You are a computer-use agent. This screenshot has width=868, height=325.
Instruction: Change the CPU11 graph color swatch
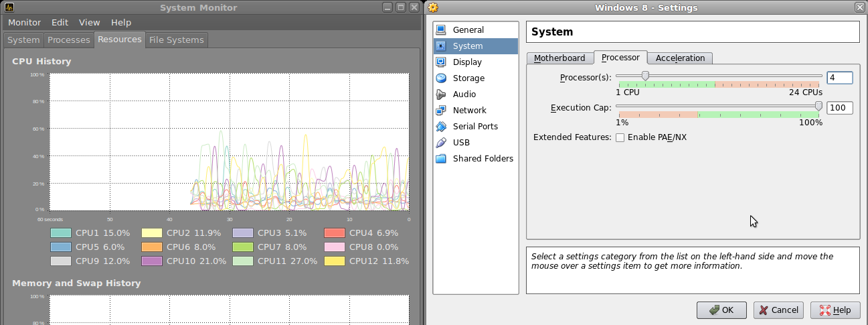click(x=243, y=261)
